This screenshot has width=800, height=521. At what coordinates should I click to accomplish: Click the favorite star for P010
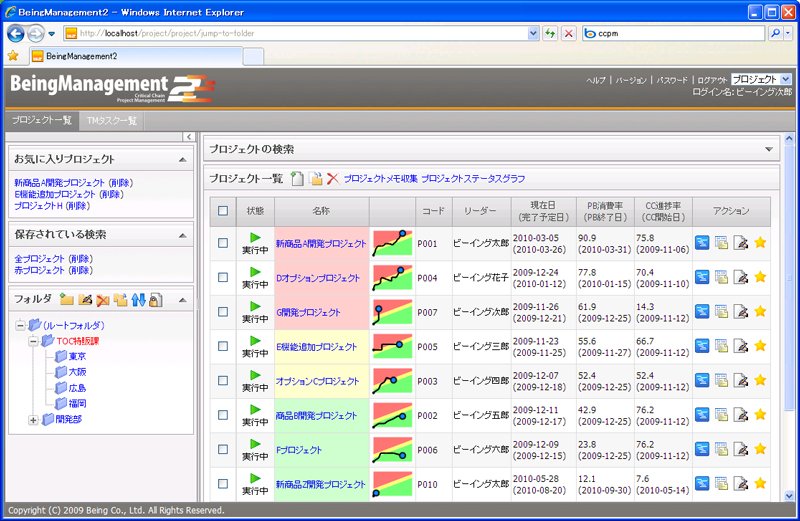760,483
